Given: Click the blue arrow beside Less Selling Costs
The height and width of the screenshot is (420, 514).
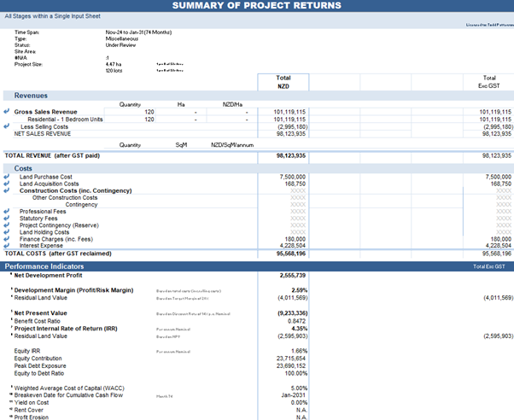Looking at the screenshot, I should (7, 126).
